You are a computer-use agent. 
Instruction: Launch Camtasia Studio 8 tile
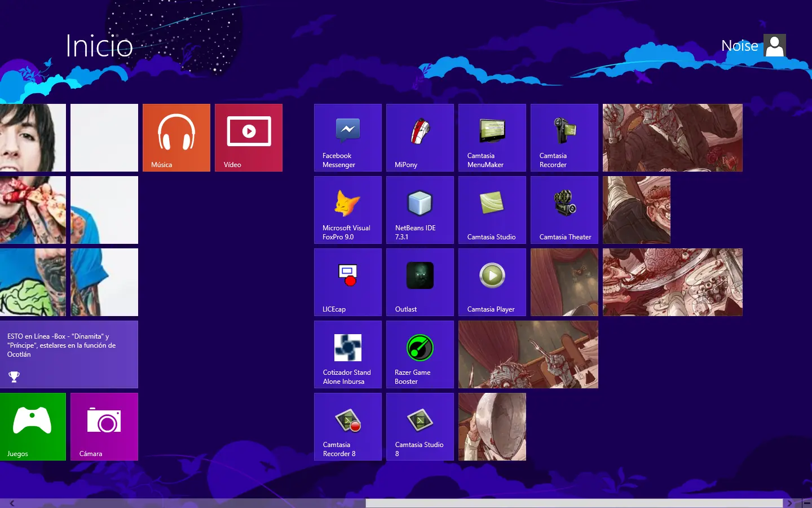point(420,427)
